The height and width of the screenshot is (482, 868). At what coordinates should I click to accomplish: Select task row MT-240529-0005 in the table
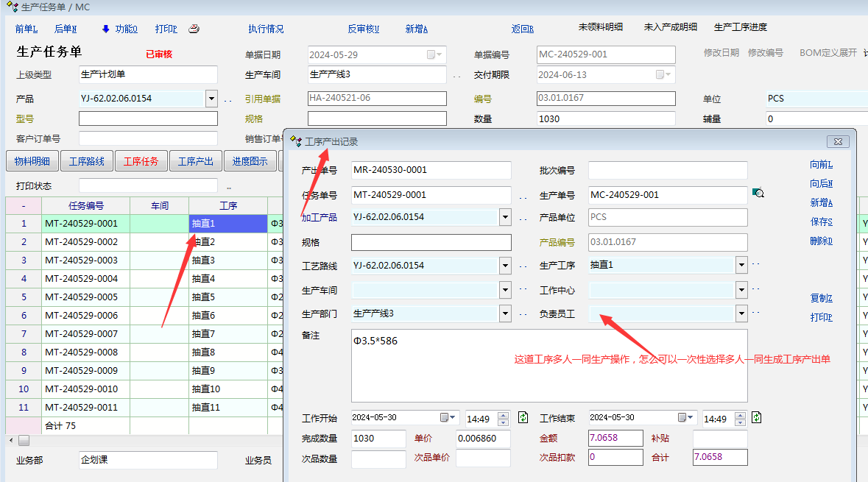(x=81, y=297)
